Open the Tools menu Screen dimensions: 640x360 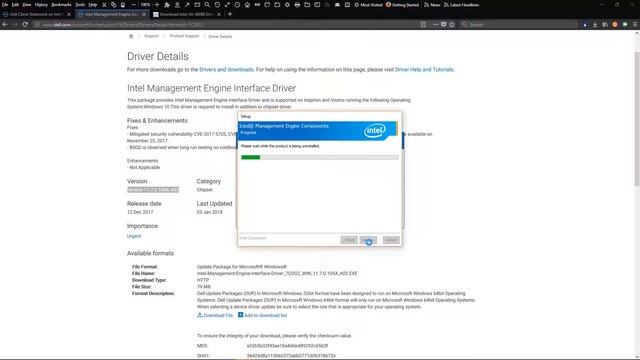tap(80, 5)
